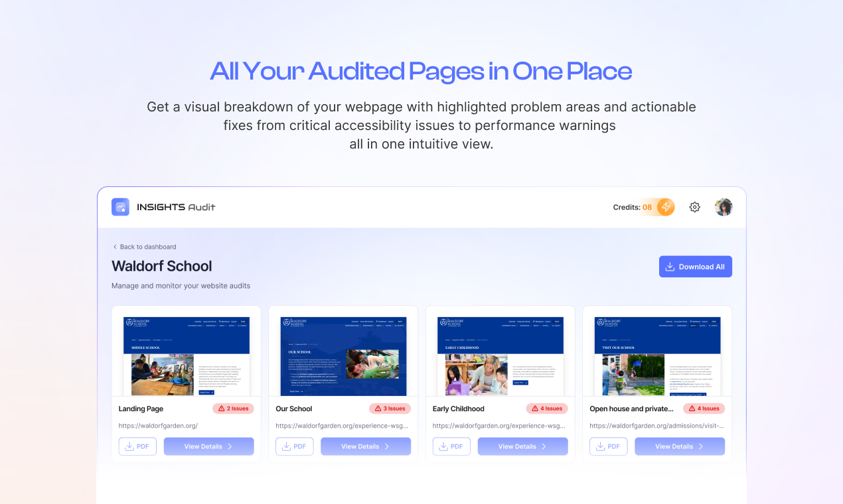
Task: Click the lightning bolt icon beside Credits
Action: (x=666, y=207)
